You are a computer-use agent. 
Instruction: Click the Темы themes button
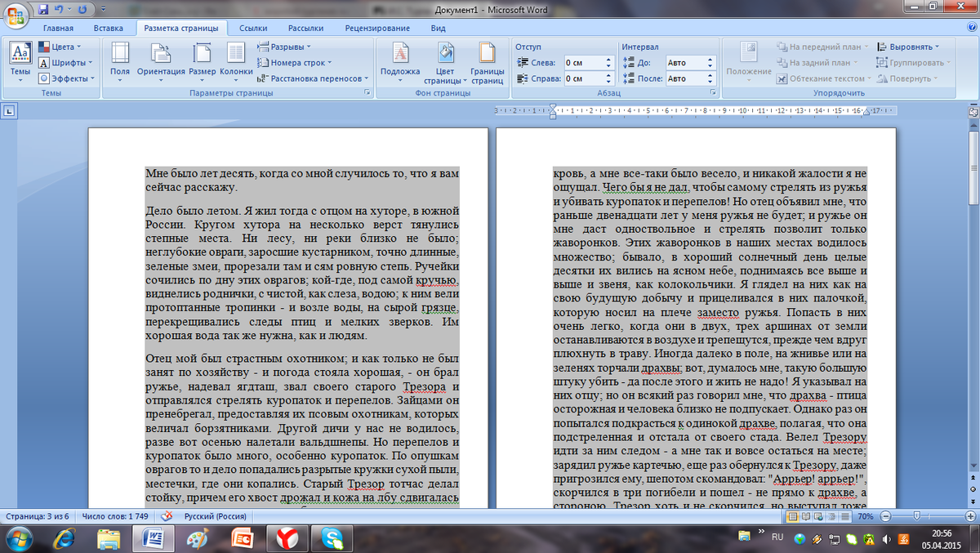(20, 60)
